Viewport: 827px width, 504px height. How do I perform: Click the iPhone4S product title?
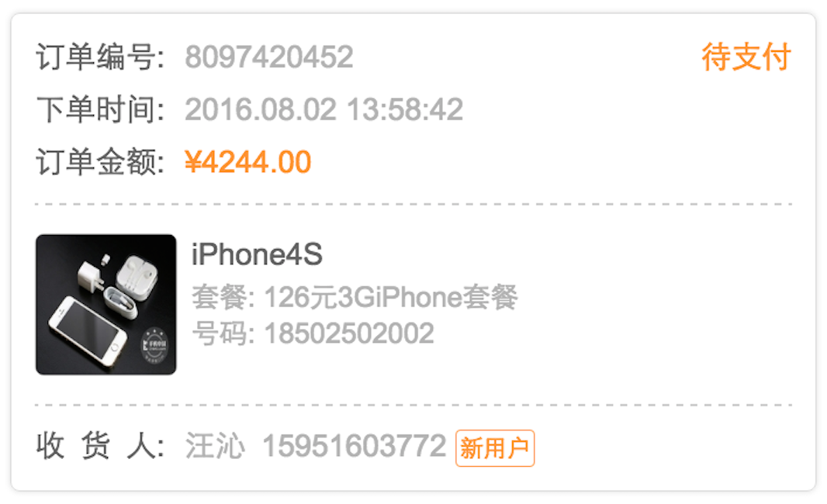(257, 254)
